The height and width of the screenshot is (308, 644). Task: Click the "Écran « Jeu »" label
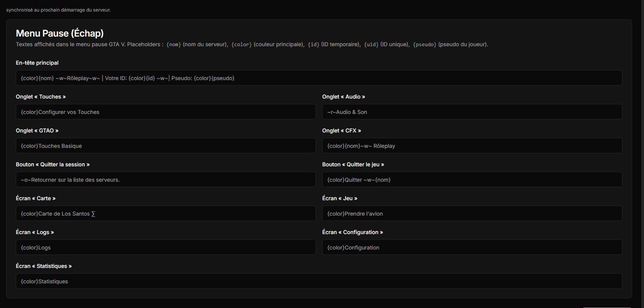tap(340, 198)
